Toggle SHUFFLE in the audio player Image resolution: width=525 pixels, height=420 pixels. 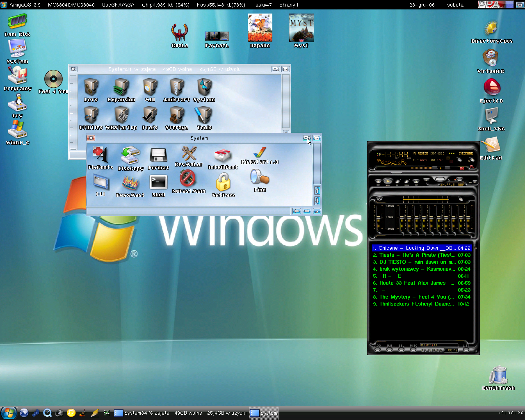[x=447, y=185]
